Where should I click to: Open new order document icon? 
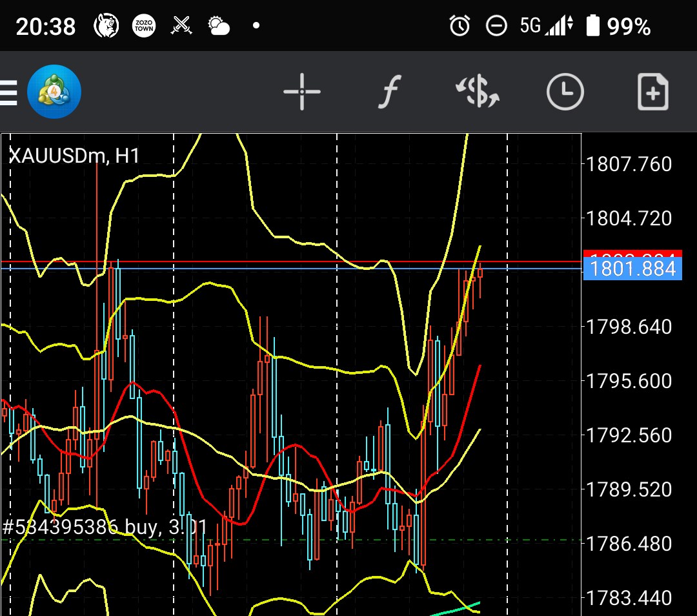point(653,92)
